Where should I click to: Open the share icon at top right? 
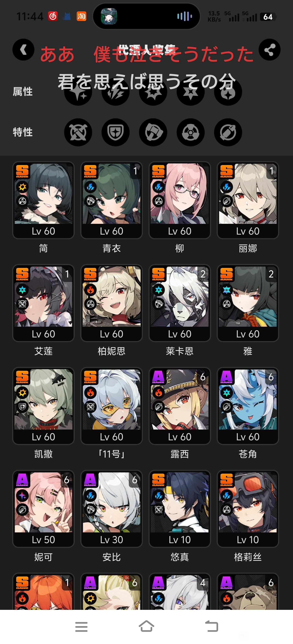pos(269,50)
